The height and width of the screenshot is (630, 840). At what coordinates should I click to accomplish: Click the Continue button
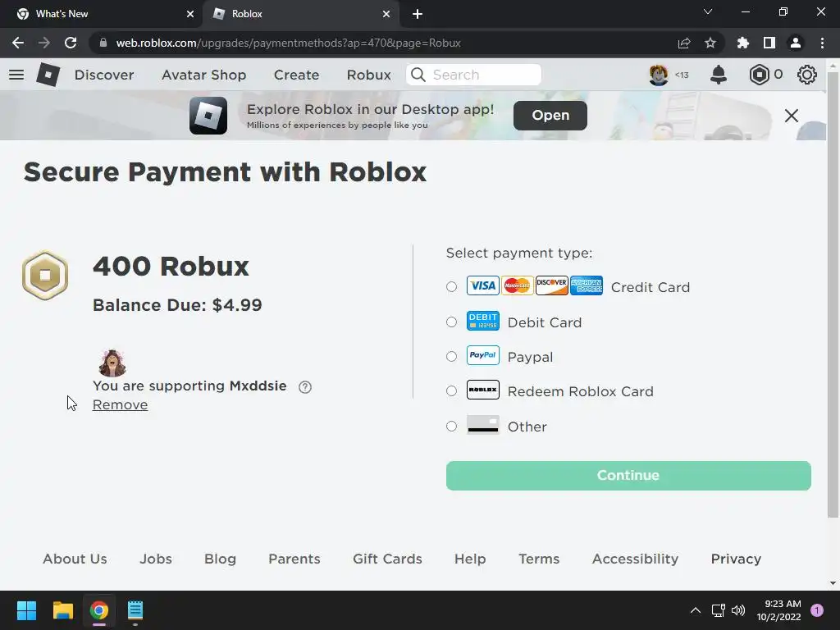[628, 475]
